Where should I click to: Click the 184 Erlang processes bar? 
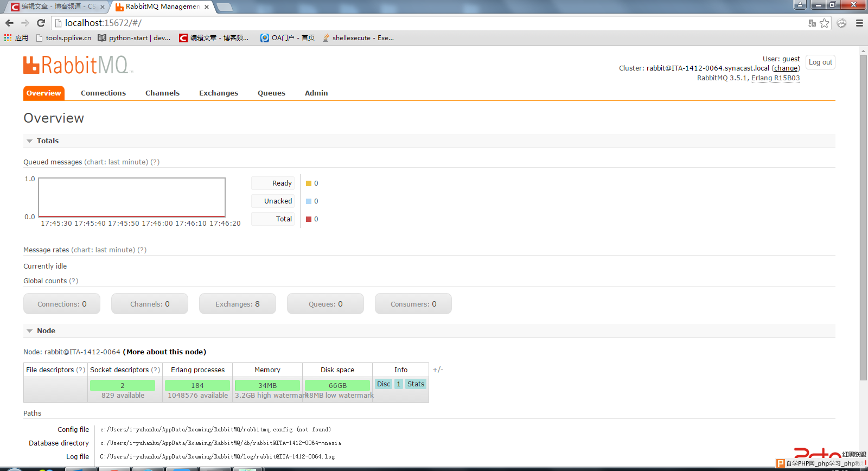click(x=197, y=385)
